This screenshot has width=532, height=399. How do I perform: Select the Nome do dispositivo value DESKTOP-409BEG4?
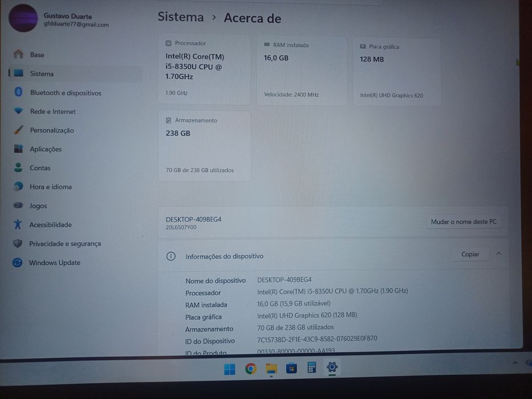(x=285, y=280)
